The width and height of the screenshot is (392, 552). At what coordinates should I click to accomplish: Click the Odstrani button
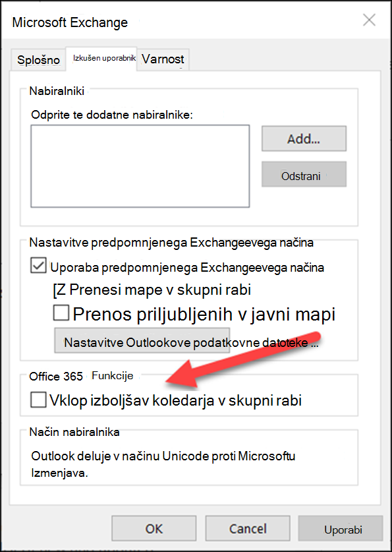tap(304, 174)
